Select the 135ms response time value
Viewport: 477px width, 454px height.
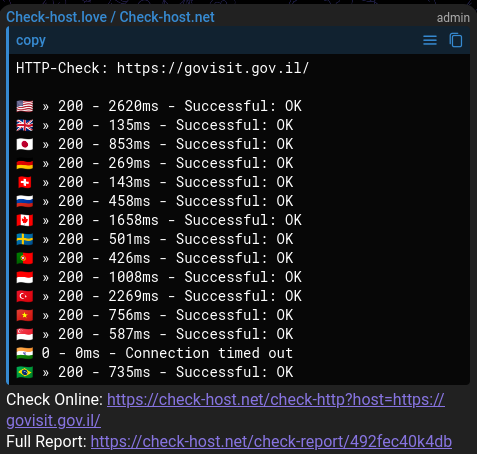pyautogui.click(x=129, y=125)
